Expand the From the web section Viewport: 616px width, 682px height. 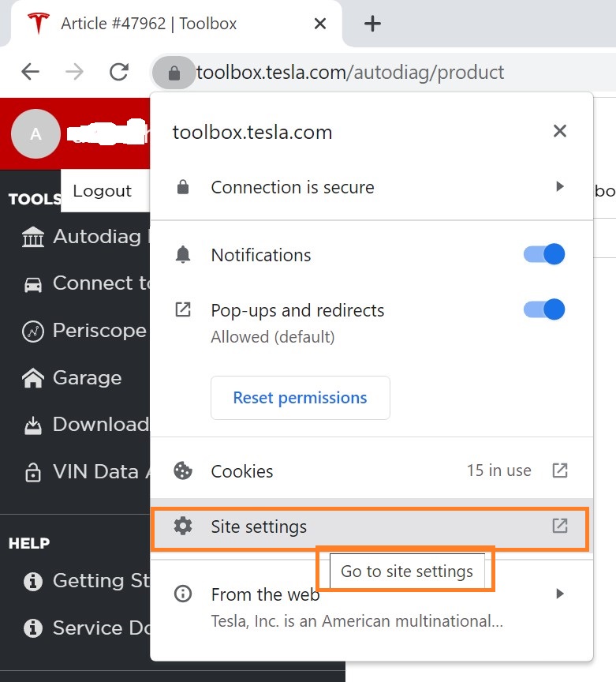560,594
